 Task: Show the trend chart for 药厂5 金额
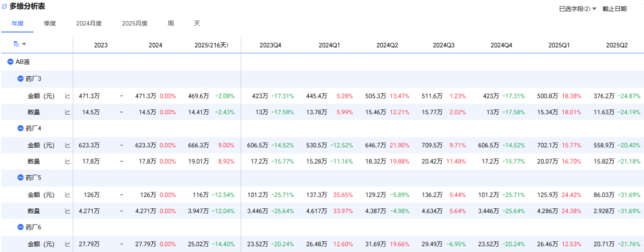[x=68, y=195]
